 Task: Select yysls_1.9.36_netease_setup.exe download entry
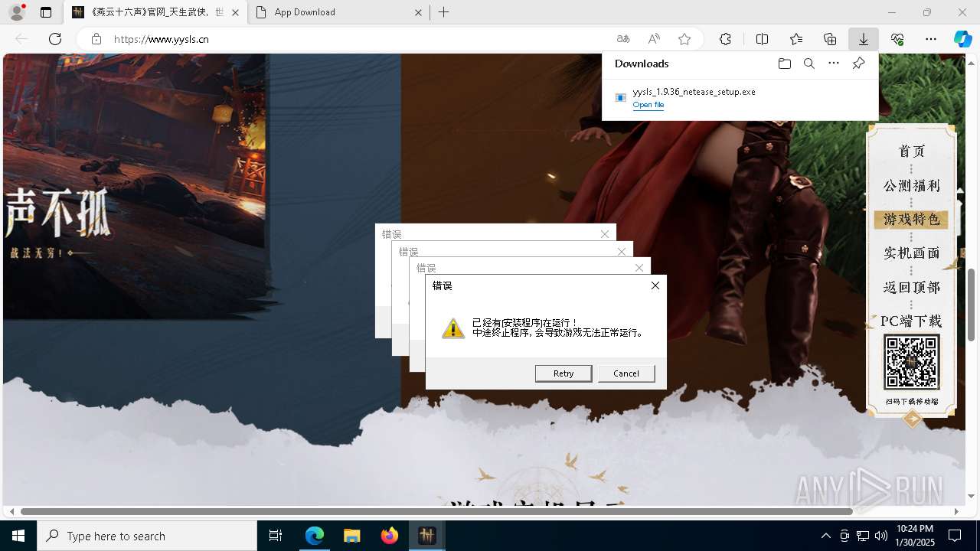click(x=740, y=98)
